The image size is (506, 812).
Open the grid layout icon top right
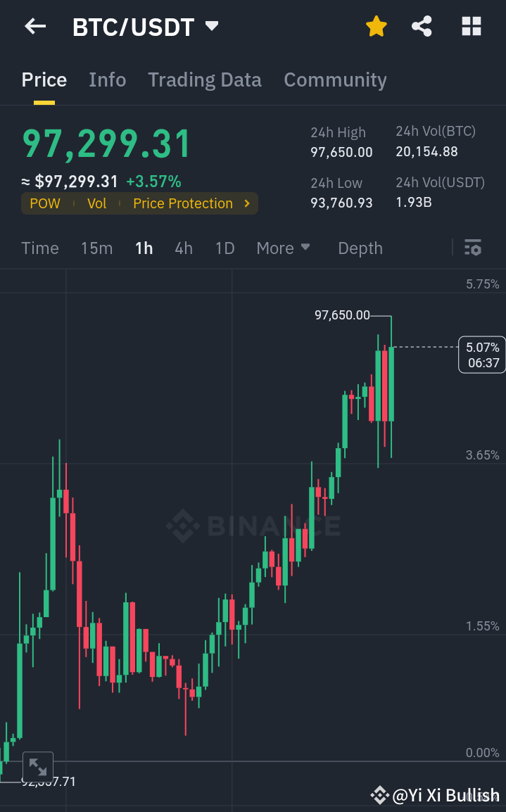pyautogui.click(x=470, y=26)
